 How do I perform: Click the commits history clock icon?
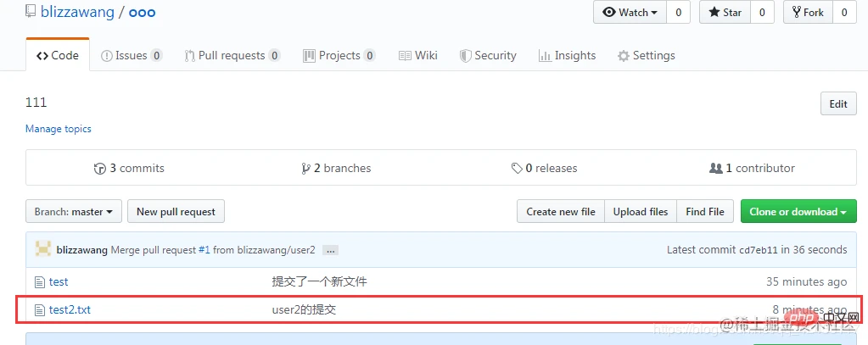99,169
